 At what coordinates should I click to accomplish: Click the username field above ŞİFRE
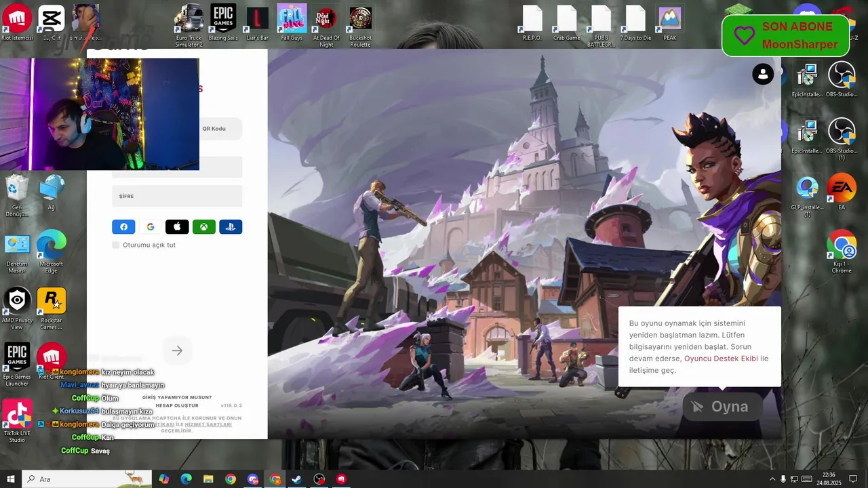click(x=177, y=167)
